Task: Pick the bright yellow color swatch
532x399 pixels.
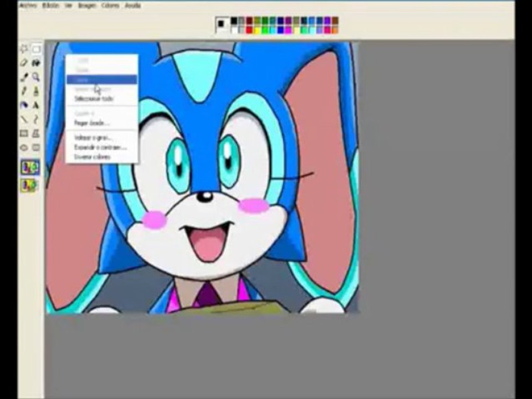Action: pyautogui.click(x=257, y=29)
